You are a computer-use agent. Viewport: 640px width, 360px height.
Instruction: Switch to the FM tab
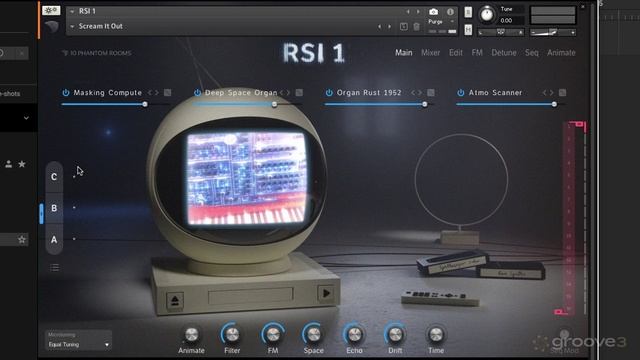tap(477, 53)
